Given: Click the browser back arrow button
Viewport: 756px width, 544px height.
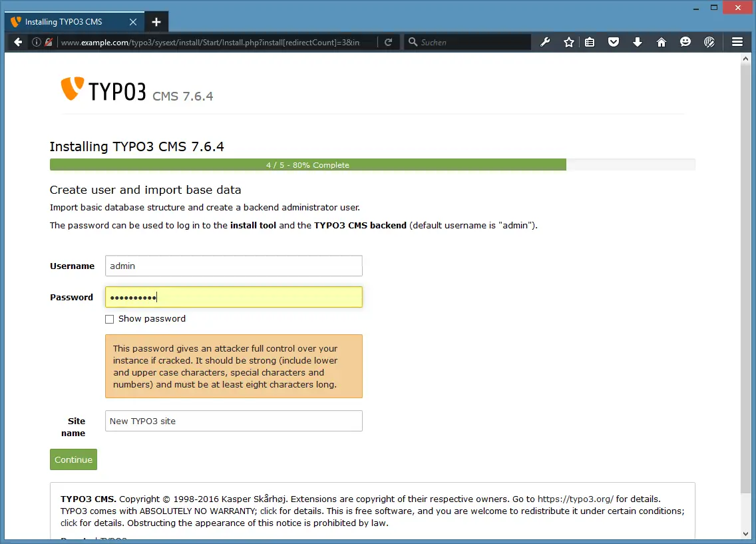Looking at the screenshot, I should pyautogui.click(x=18, y=42).
